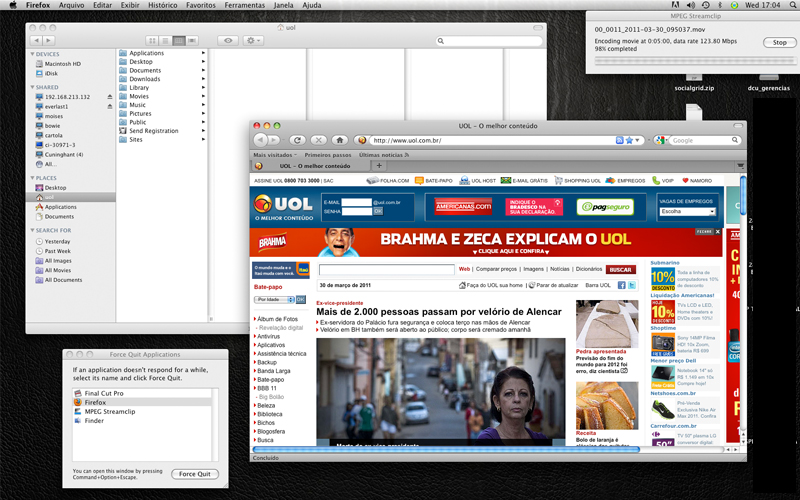The width and height of the screenshot is (800, 500).
Task: Open Favoritos menu
Action: click(x=201, y=5)
